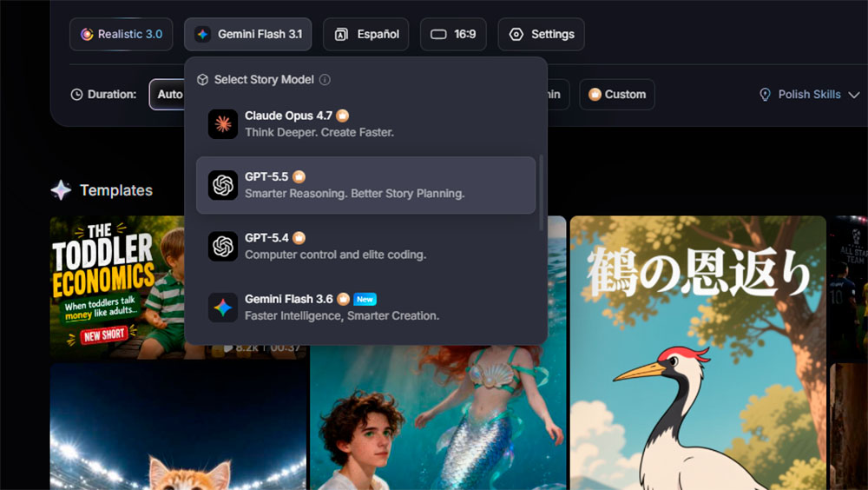Click 'Faster Intelligence, Smarter Creation.' text
868x490 pixels.
point(342,316)
